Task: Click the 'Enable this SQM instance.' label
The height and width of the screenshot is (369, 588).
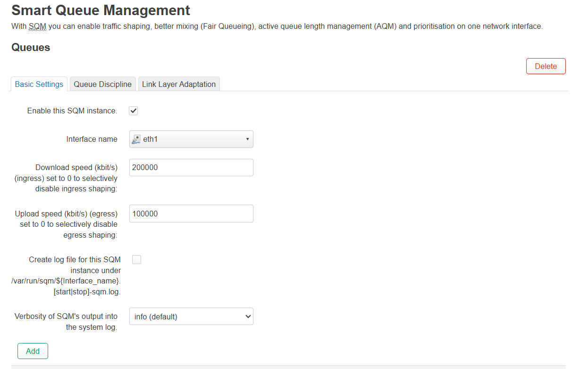Action: (72, 111)
